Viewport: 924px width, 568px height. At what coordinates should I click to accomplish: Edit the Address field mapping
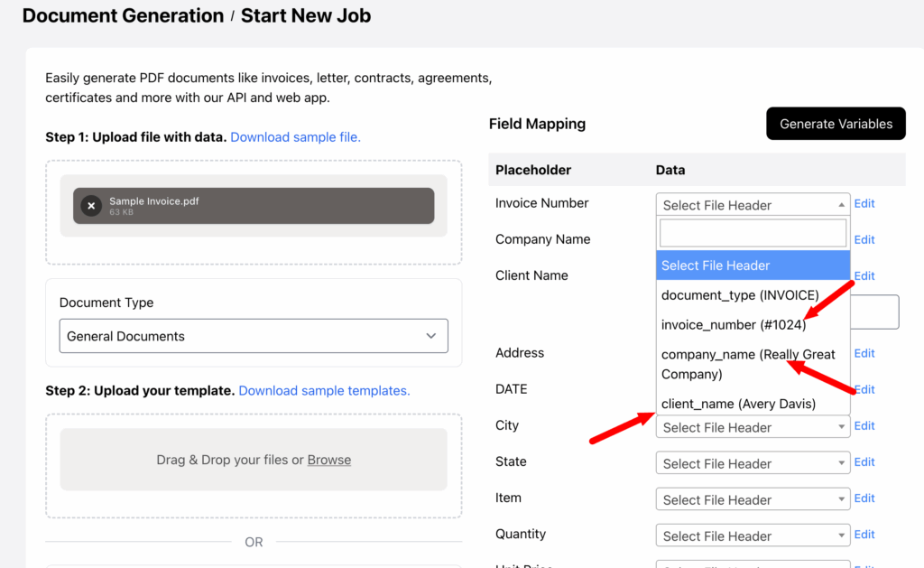[x=864, y=353]
